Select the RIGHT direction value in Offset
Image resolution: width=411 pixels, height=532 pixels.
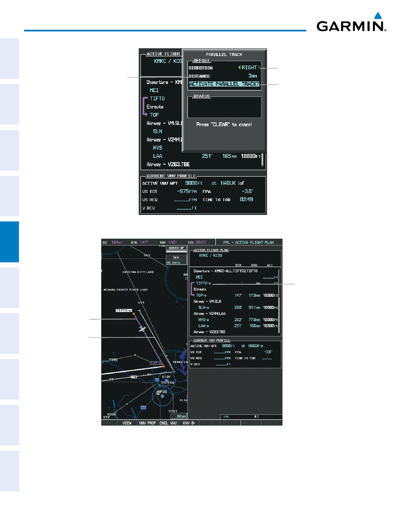click(x=249, y=68)
